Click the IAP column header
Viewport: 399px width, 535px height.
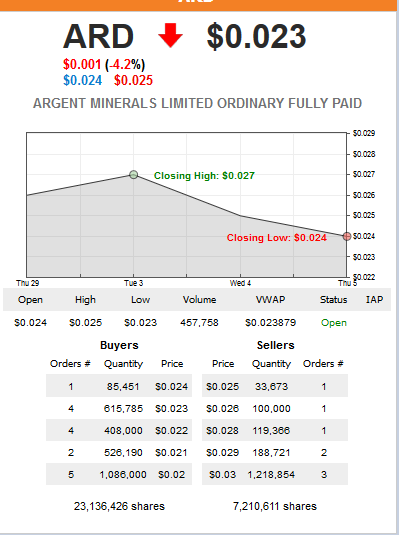pyautogui.click(x=374, y=300)
